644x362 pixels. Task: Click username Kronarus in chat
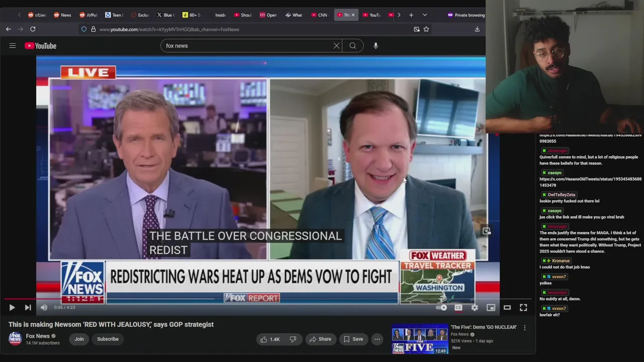coord(560,261)
